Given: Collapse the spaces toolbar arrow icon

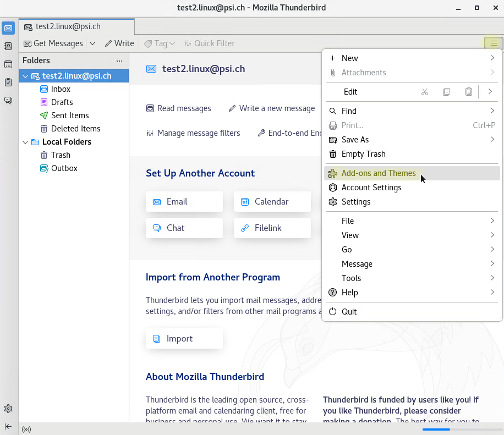Looking at the screenshot, I should coord(8,426).
